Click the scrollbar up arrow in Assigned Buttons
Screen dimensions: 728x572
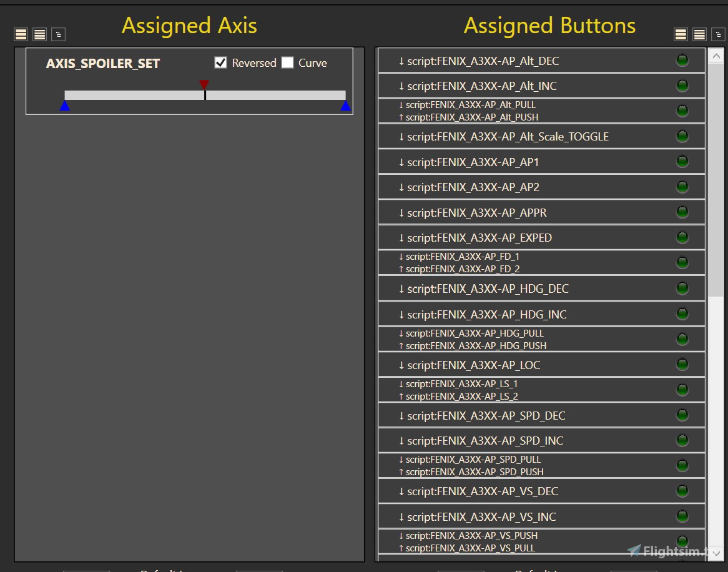pos(717,55)
